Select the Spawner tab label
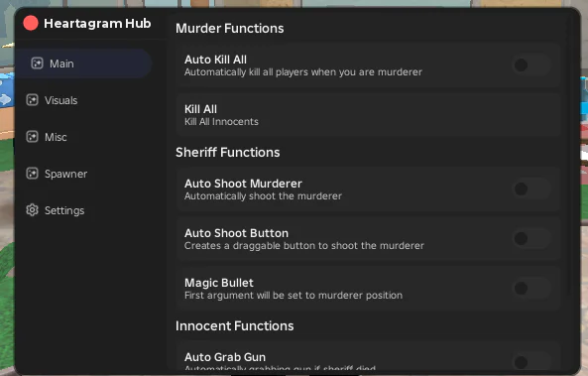 pos(65,175)
